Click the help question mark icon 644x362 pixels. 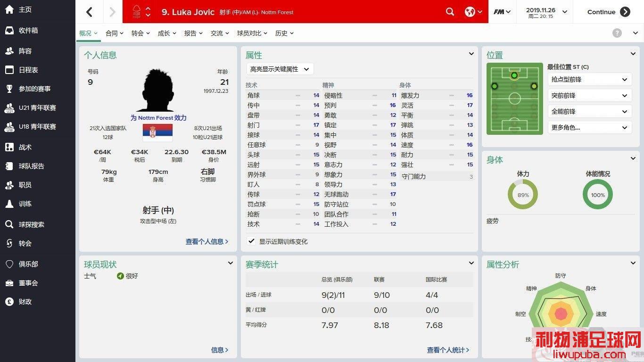coord(617,33)
